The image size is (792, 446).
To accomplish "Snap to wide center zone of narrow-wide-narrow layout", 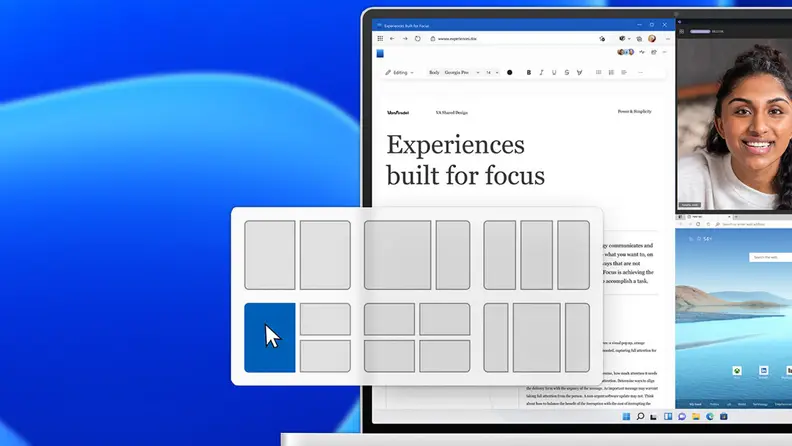I will pyautogui.click(x=536, y=337).
